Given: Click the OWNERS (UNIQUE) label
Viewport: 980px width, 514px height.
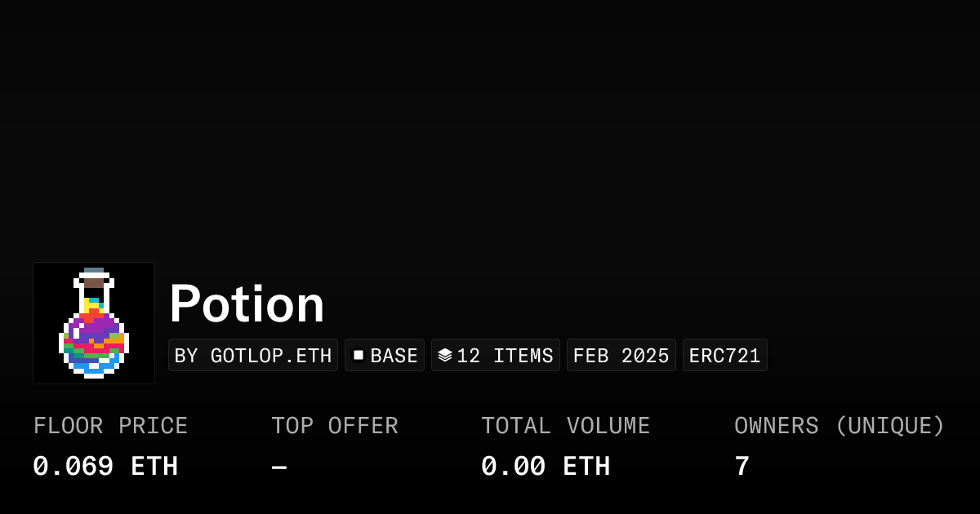Looking at the screenshot, I should [x=840, y=426].
